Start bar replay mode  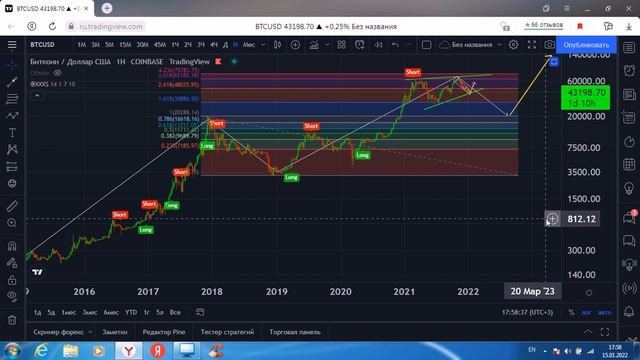click(378, 45)
